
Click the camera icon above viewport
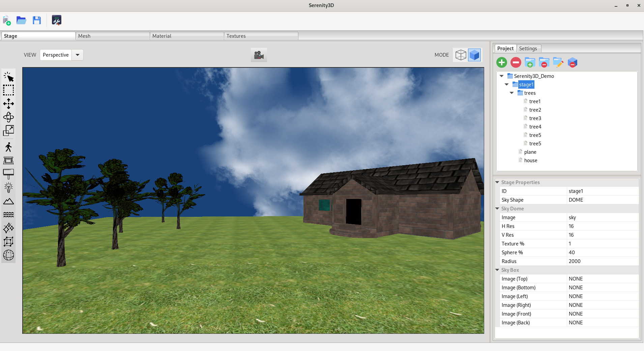[259, 55]
